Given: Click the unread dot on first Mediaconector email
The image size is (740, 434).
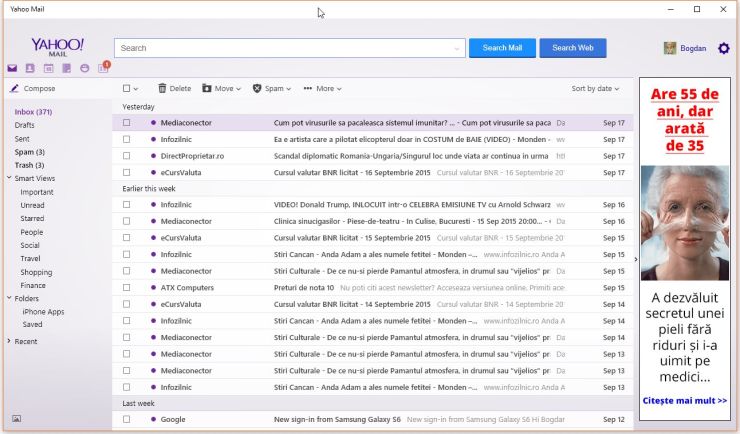Looking at the screenshot, I should (x=153, y=122).
